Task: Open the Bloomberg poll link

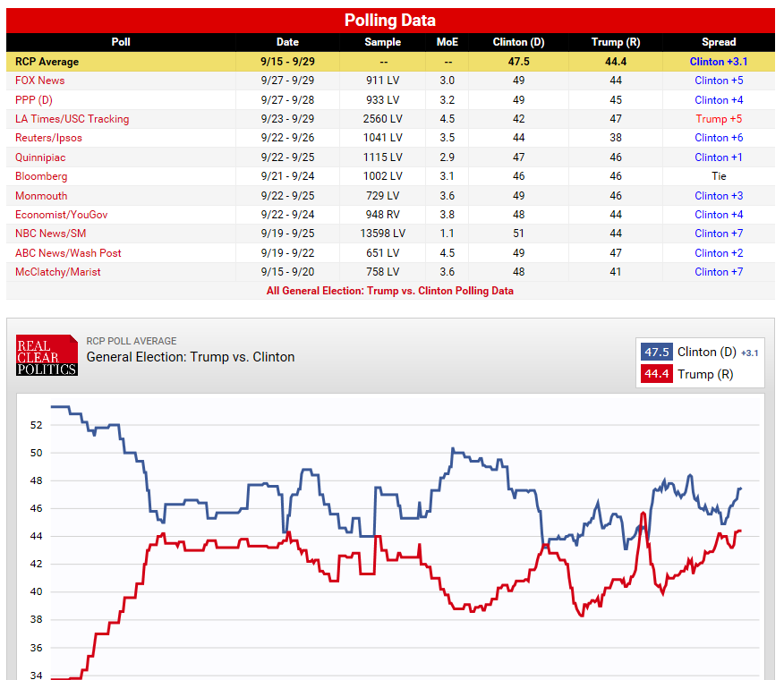Action: click(x=41, y=176)
